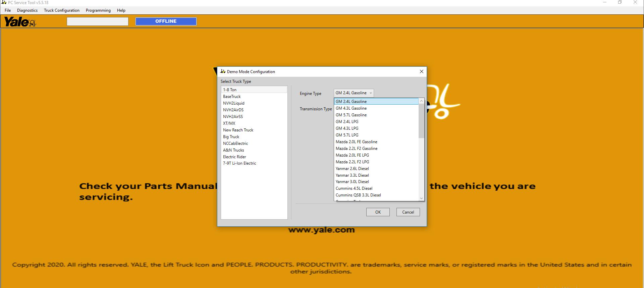Screen dimensions: 644x288
Task: Open the Help menu
Action: pos(121,10)
